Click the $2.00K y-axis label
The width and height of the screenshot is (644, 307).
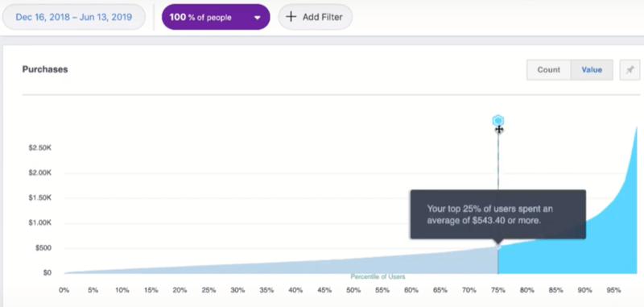tap(39, 173)
